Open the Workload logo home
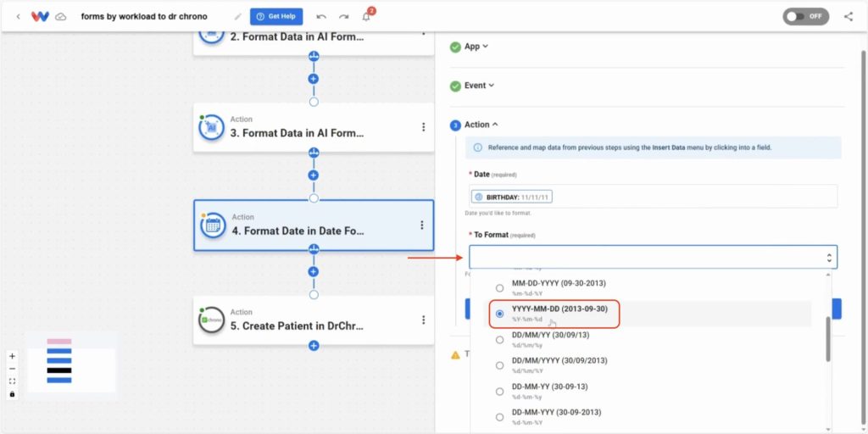 pos(40,17)
